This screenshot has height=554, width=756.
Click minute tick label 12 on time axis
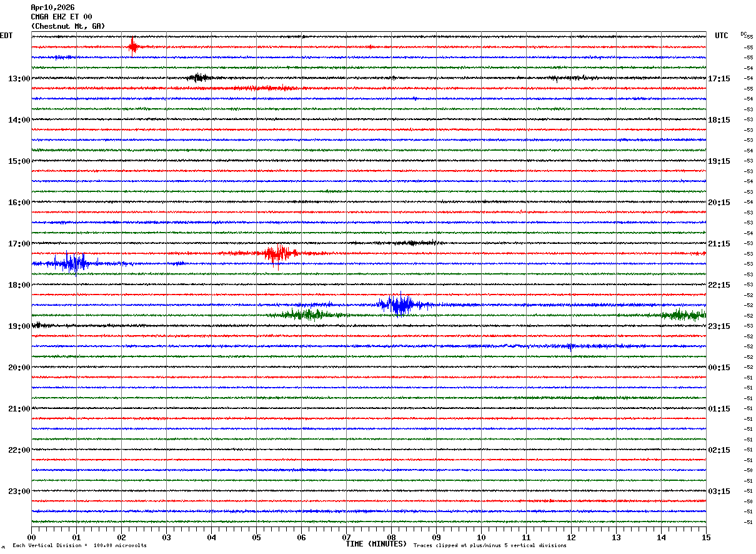click(x=571, y=538)
